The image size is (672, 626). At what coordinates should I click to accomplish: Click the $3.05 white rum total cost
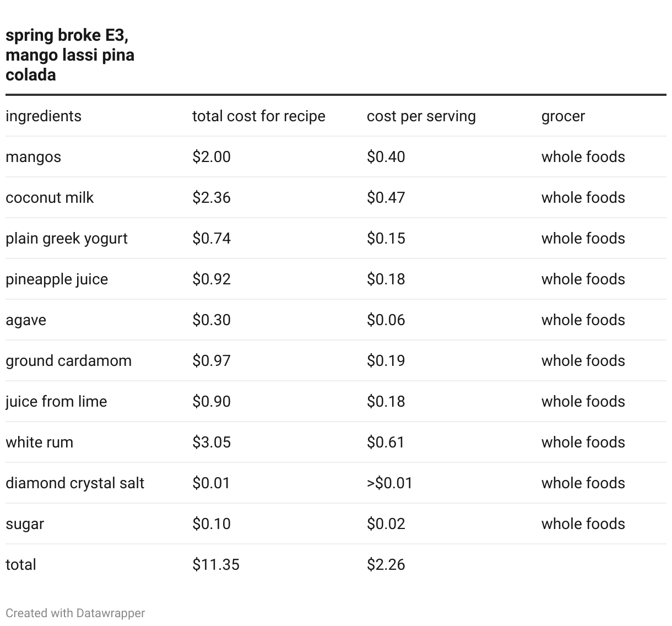[x=212, y=442]
